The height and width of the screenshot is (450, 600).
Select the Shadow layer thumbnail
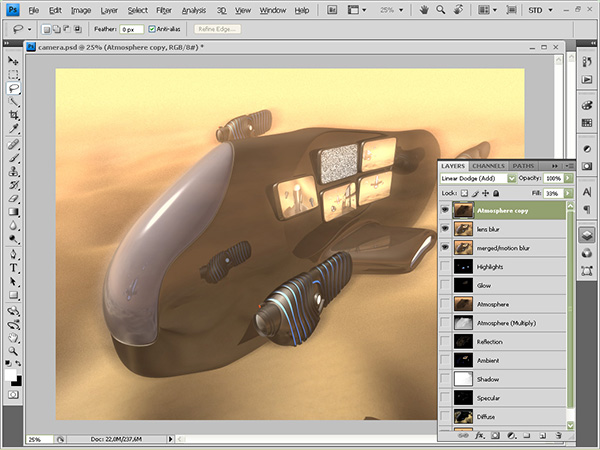(x=463, y=380)
